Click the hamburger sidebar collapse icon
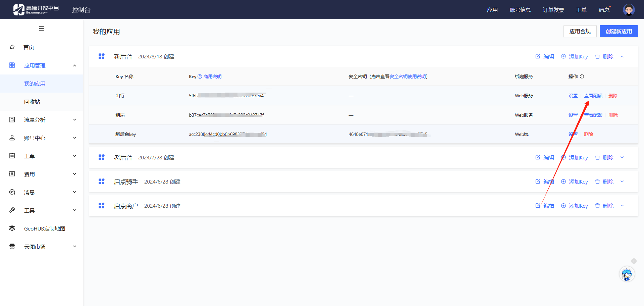 coord(42,29)
